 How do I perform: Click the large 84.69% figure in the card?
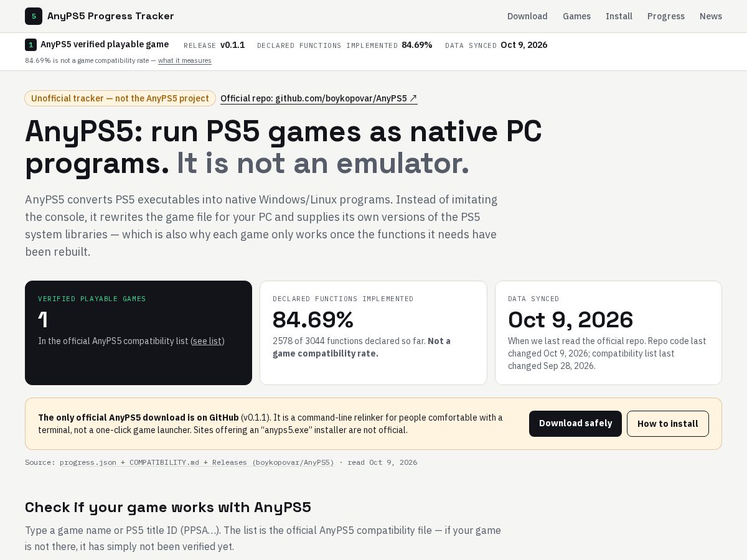pos(313,320)
